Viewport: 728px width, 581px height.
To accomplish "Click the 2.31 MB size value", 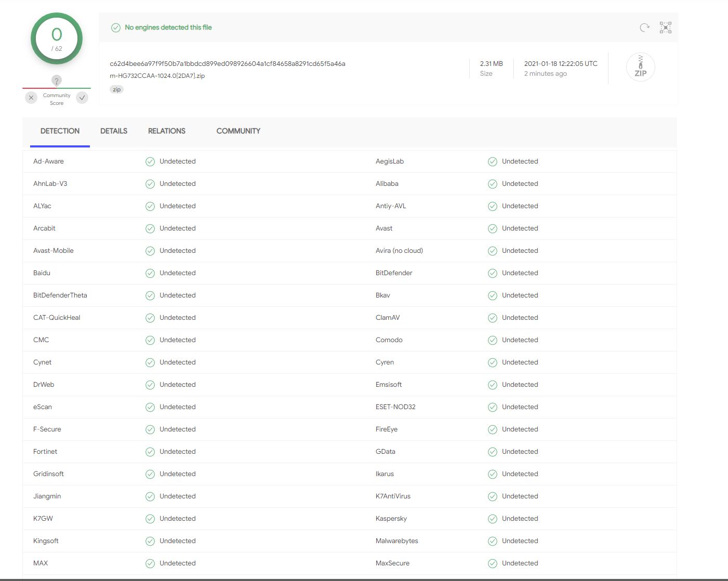I will (492, 64).
